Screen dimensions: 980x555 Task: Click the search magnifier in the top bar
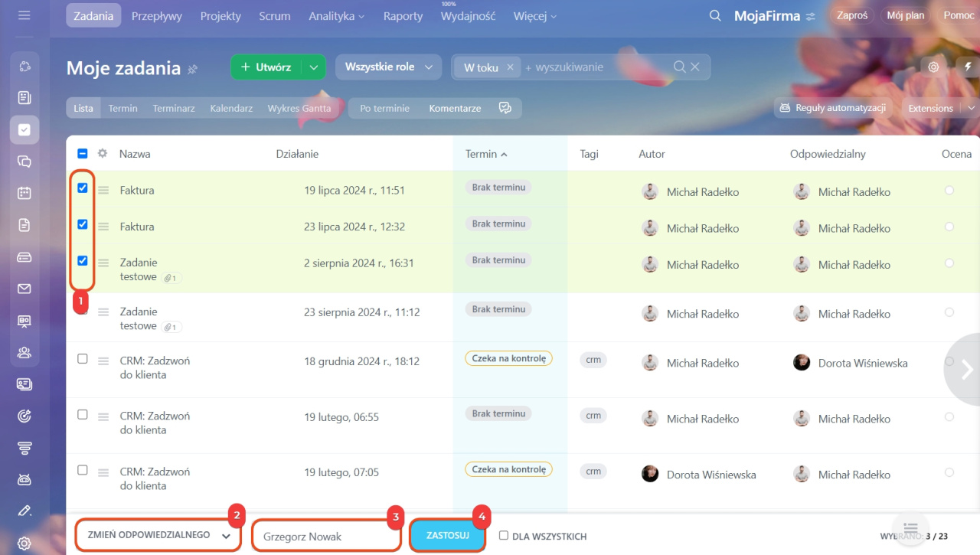[x=715, y=16]
